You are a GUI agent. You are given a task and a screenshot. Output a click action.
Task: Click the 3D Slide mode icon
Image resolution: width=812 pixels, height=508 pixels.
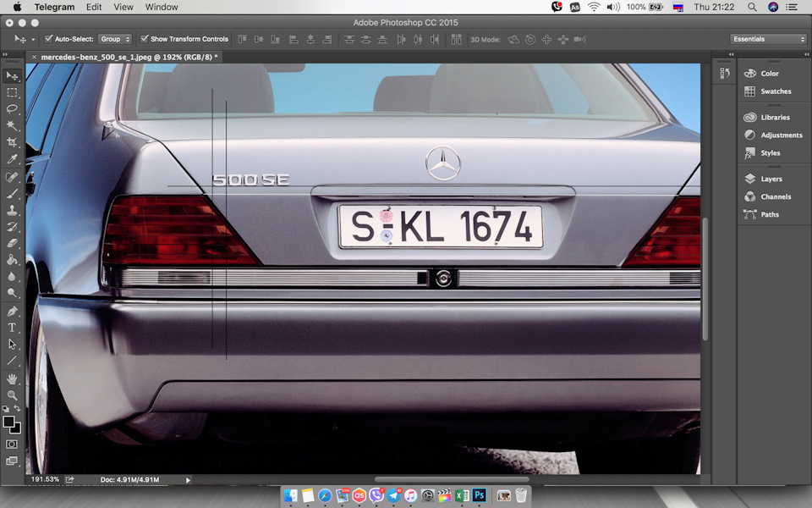click(563, 40)
